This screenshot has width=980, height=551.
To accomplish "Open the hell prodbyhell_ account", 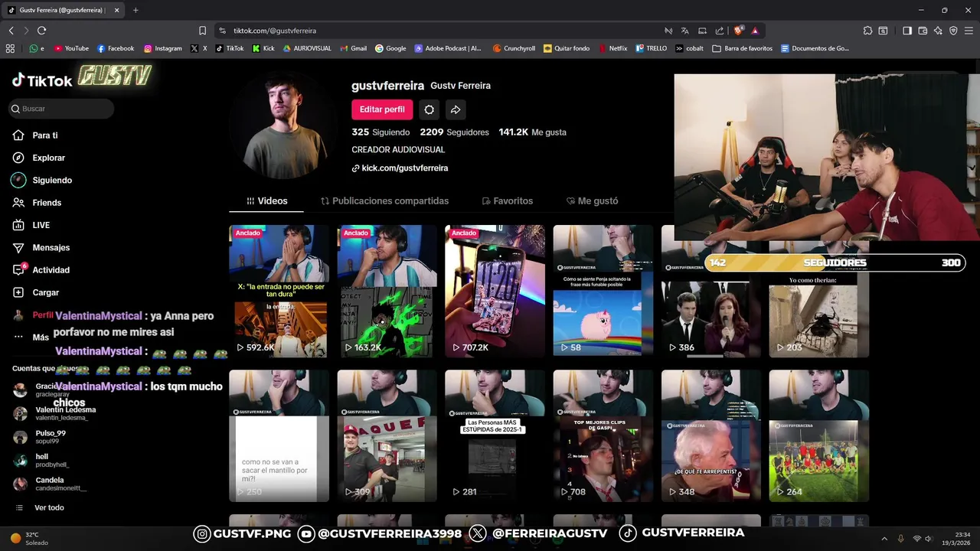I will 41,461.
